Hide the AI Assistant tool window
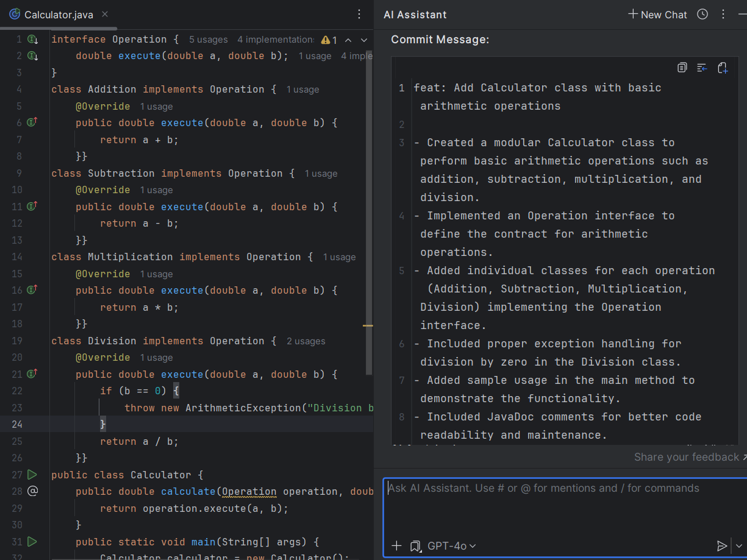The image size is (747, 560). click(x=742, y=15)
